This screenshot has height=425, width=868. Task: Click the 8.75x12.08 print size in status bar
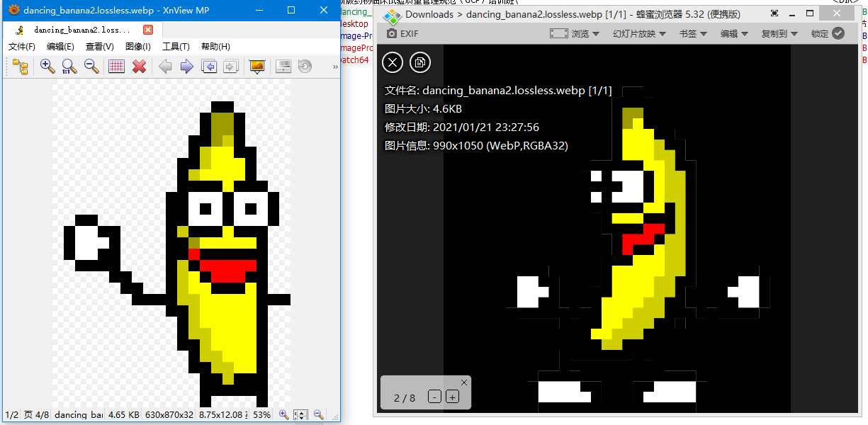pos(222,415)
